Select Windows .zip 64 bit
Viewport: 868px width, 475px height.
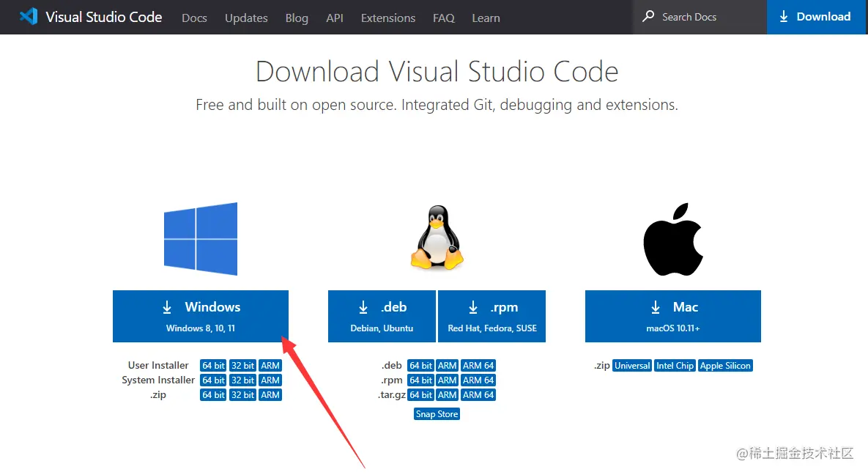213,394
